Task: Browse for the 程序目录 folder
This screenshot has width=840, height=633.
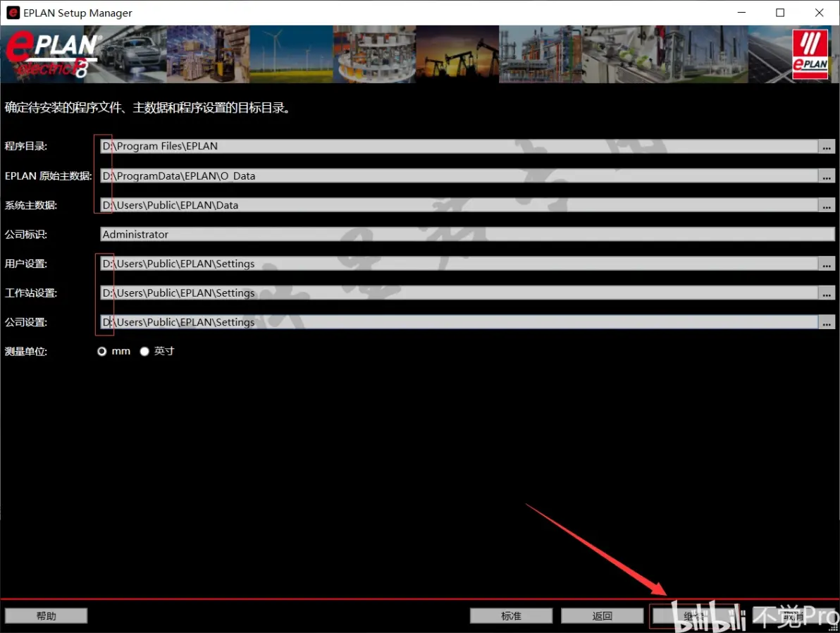Action: click(827, 147)
